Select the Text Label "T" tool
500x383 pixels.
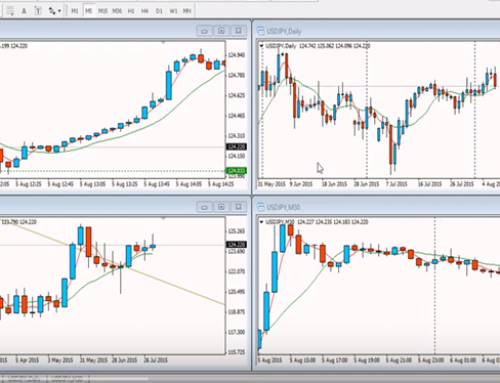38,11
